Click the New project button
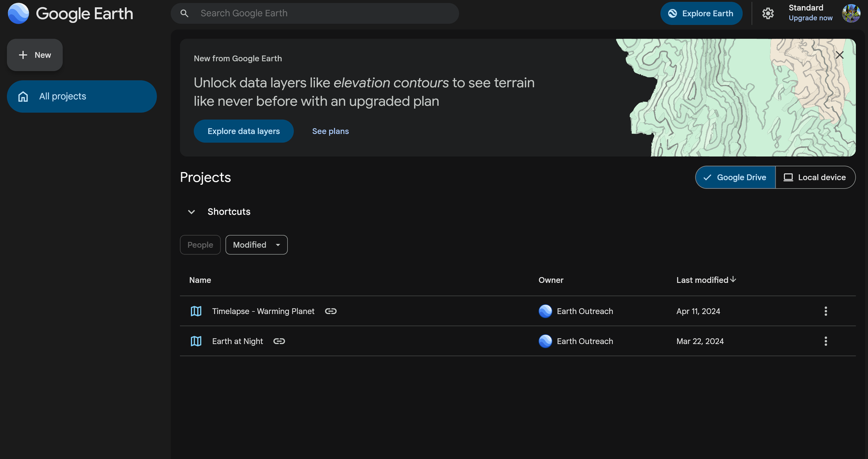The width and height of the screenshot is (868, 459). pyautogui.click(x=35, y=55)
